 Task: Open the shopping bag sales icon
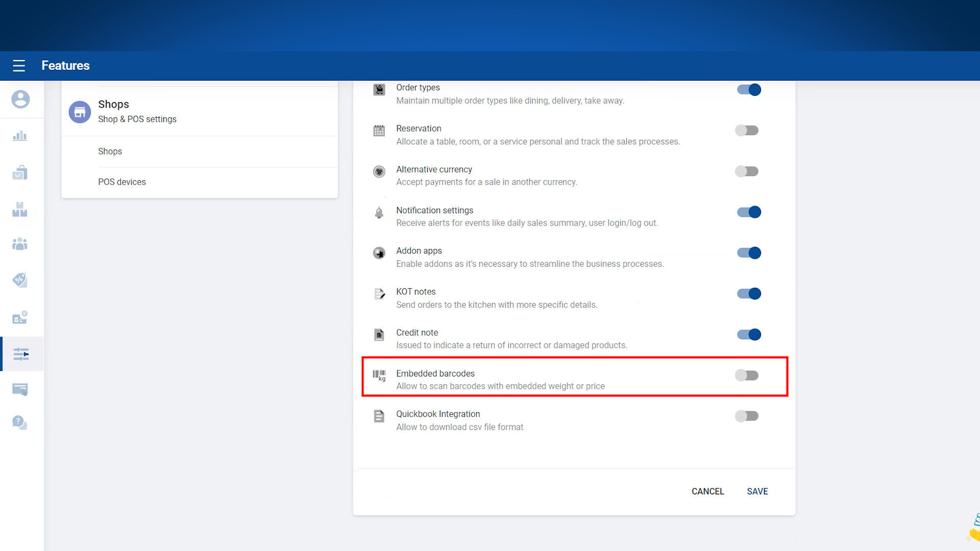(x=20, y=172)
